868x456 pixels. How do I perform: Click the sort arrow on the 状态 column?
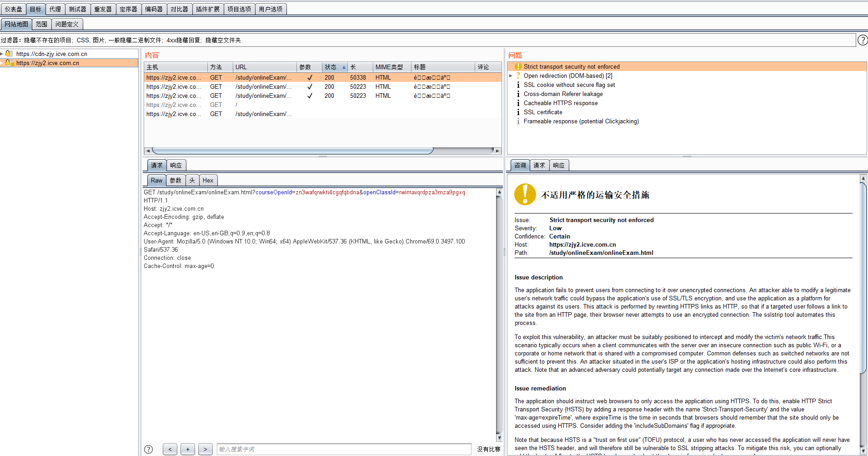click(344, 67)
